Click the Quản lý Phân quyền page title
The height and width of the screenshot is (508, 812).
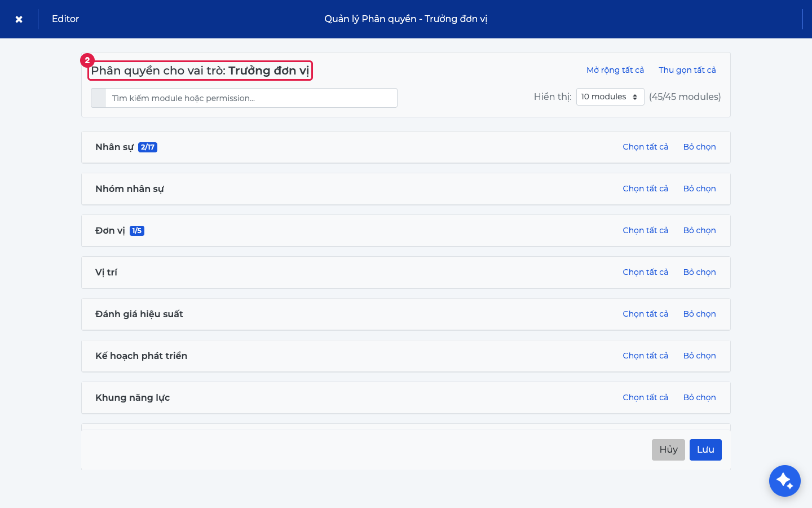[406, 19]
